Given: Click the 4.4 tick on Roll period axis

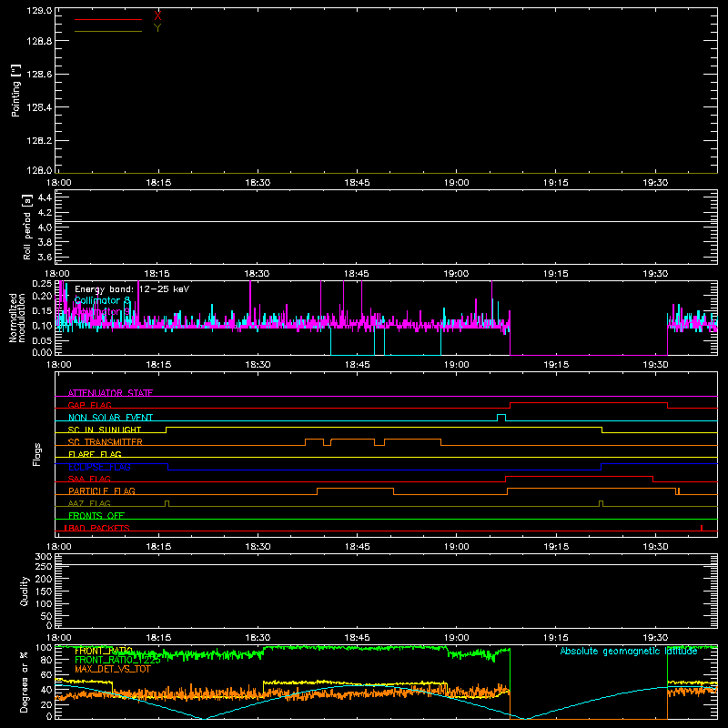Looking at the screenshot, I should [45, 197].
